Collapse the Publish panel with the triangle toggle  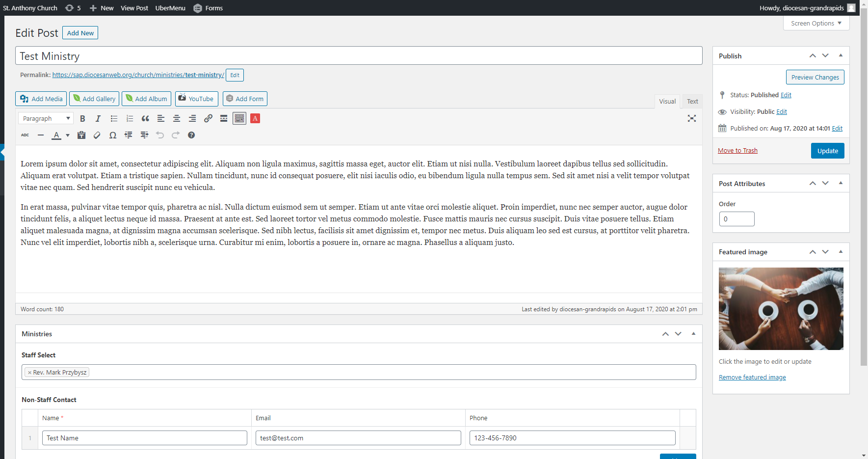[x=841, y=55]
